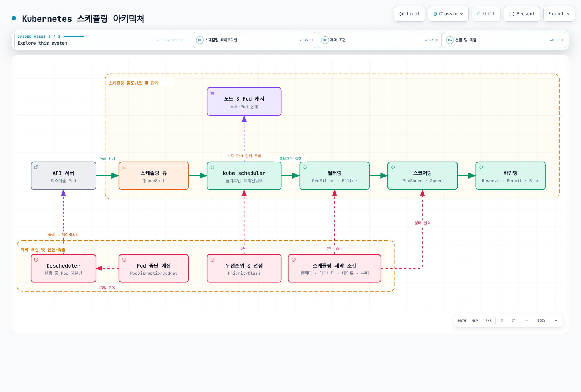Click the external link icon on API 서버

tap(36, 167)
